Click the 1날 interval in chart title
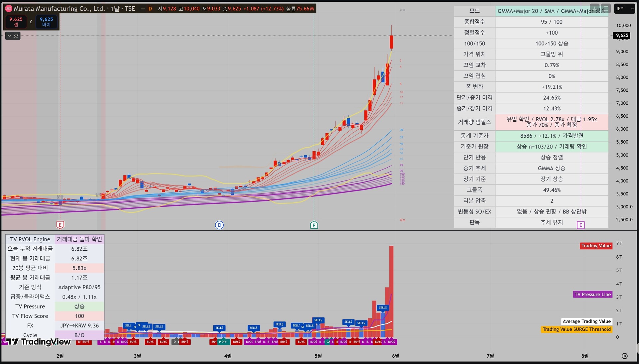The height and width of the screenshot is (364, 639). [115, 9]
